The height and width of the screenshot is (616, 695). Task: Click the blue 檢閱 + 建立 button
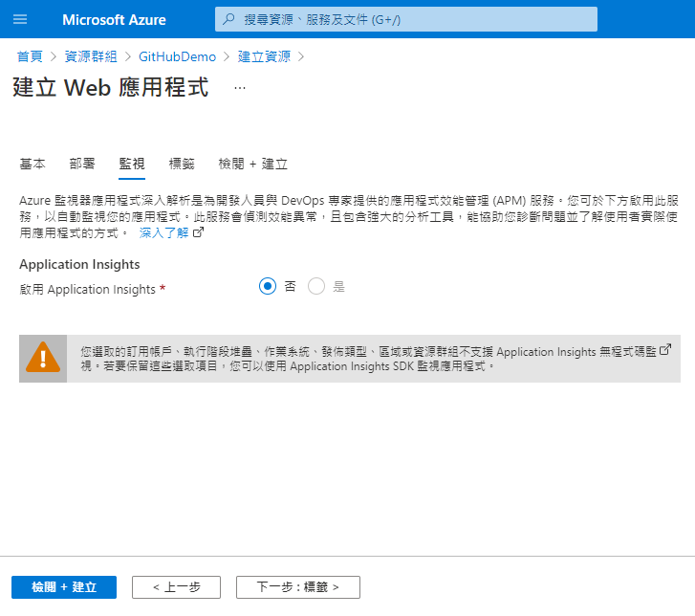(64, 587)
